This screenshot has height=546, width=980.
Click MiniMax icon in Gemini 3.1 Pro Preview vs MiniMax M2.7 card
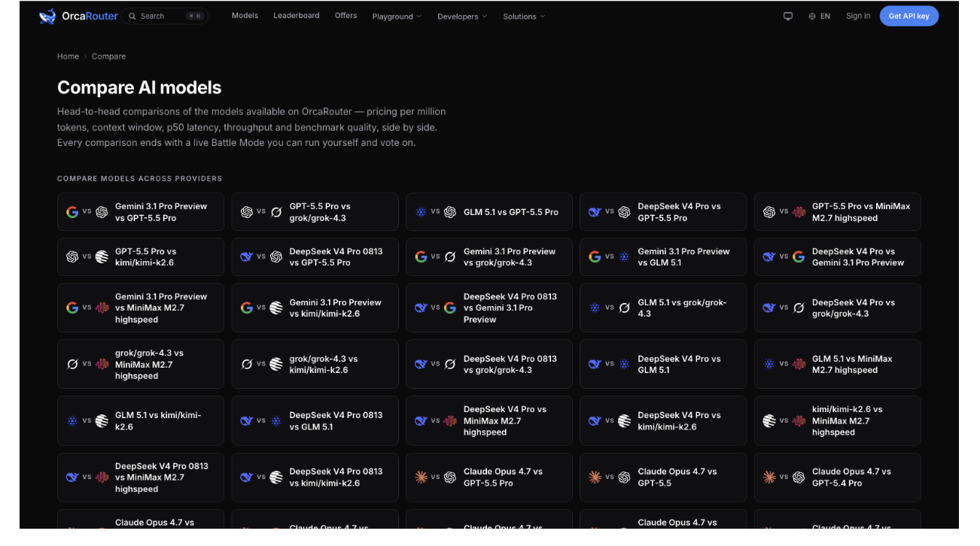[x=102, y=308]
